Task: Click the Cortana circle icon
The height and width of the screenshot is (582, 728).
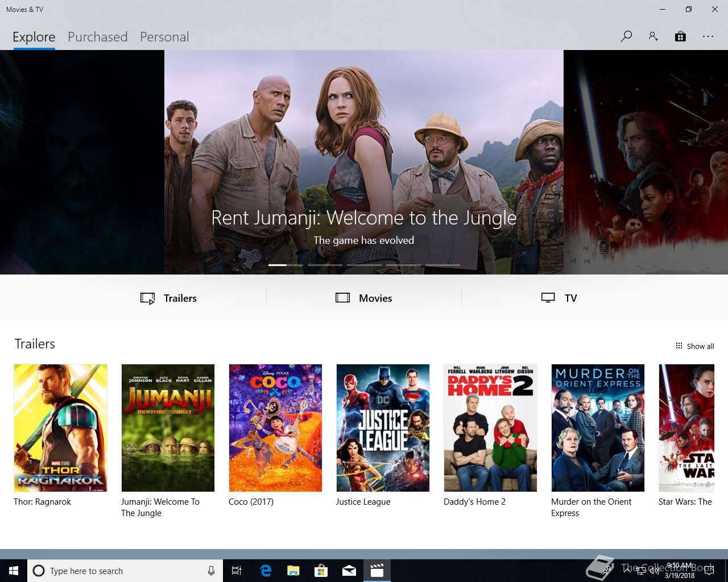Action: pos(39,571)
